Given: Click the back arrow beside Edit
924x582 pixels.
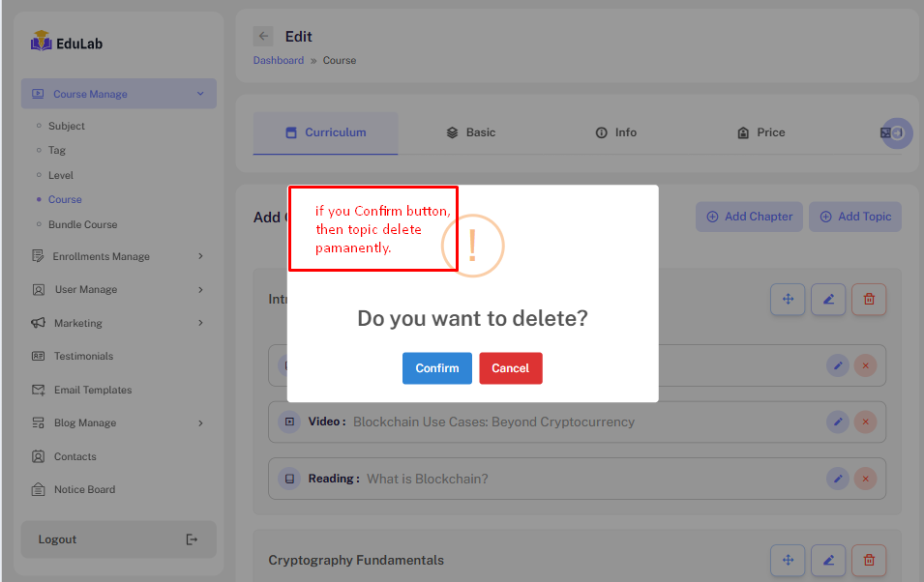Looking at the screenshot, I should tap(263, 37).
